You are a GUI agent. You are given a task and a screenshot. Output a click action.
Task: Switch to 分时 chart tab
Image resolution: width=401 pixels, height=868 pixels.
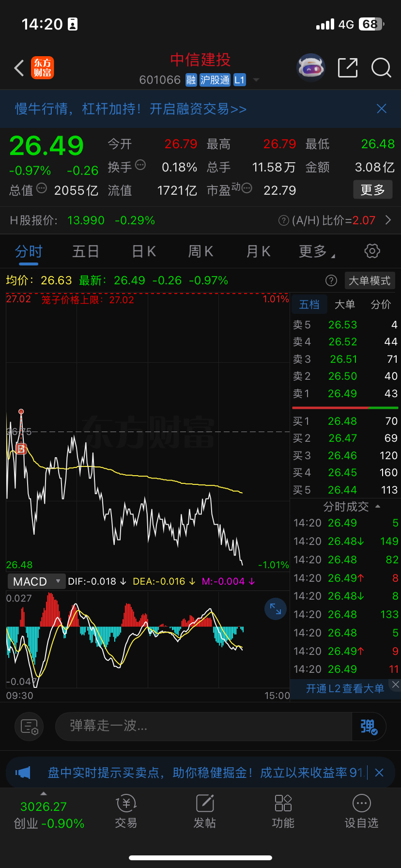[x=29, y=251]
